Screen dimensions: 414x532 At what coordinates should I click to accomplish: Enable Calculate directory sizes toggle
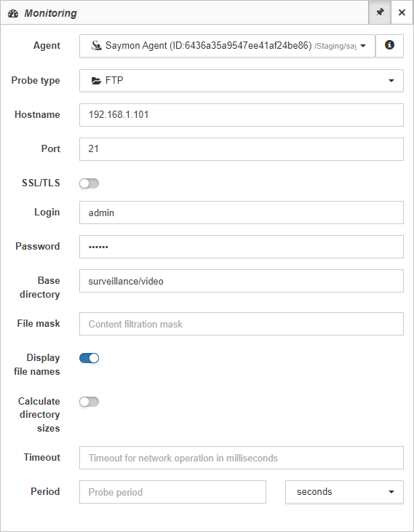89,402
